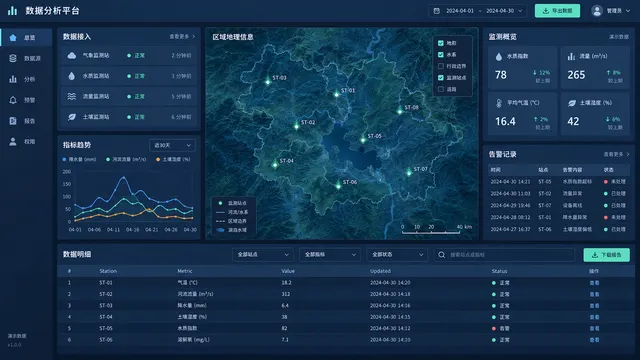Uncheck the second map layer checkbox (water system)
Image resolution: width=640 pixels, height=360 pixels.
tap(441, 54)
